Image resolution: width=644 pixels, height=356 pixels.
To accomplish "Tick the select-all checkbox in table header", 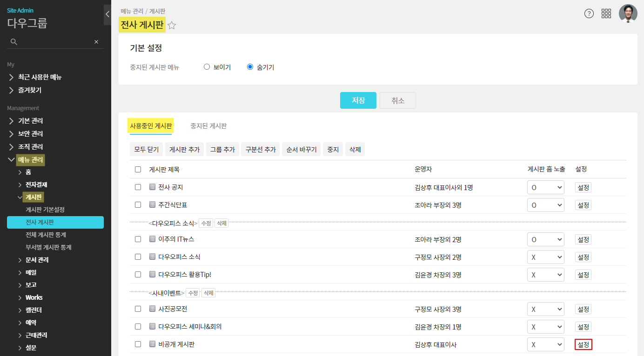I will coord(138,170).
